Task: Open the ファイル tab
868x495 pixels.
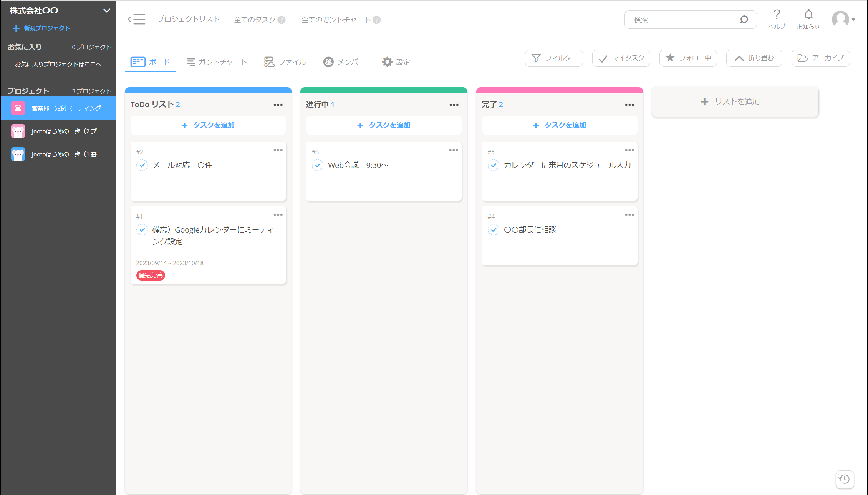Action: [285, 61]
